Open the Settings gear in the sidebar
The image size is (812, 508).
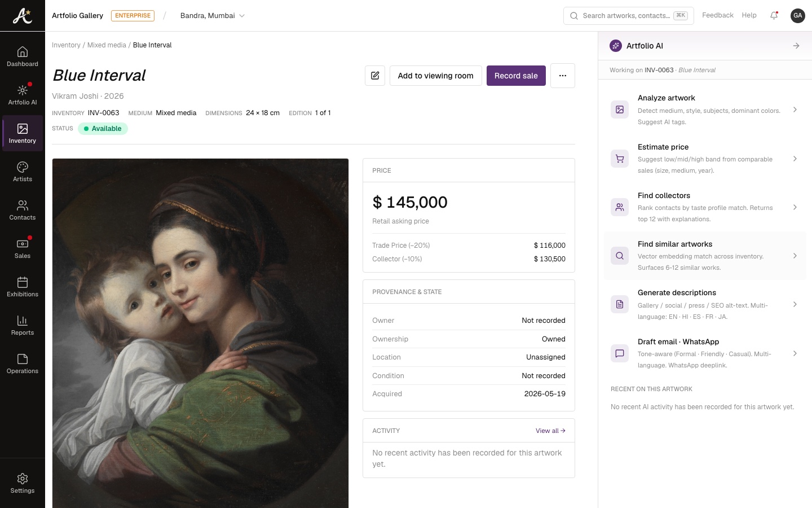(23, 483)
